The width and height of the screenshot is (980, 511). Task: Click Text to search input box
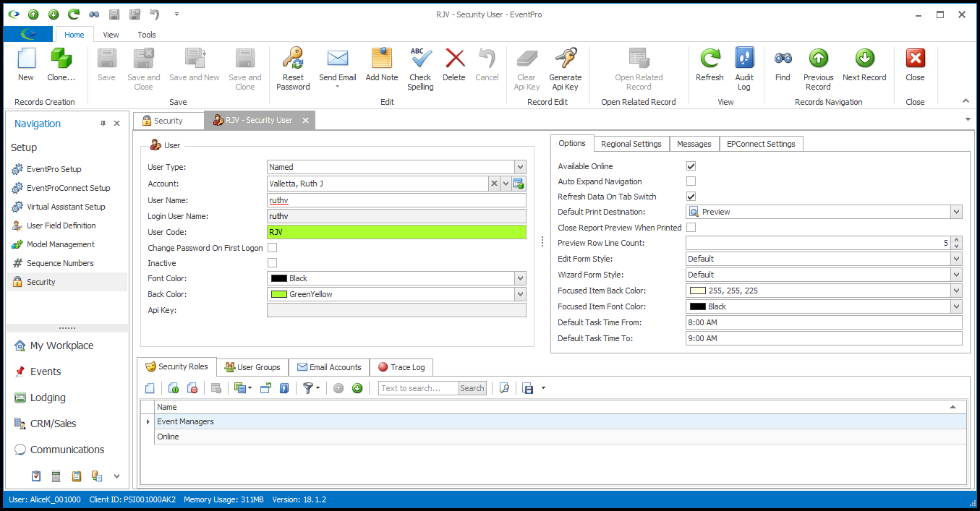tap(419, 388)
